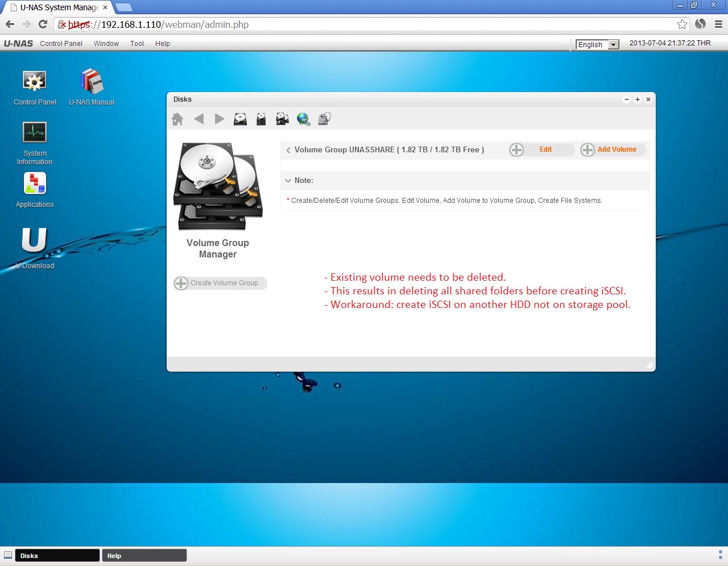This screenshot has width=728, height=566.
Task: Click the plus icon beside Edit
Action: [x=516, y=149]
